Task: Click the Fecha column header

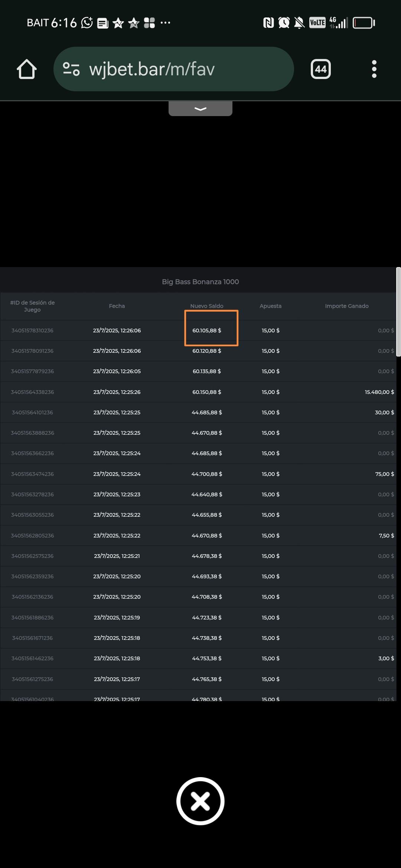Action: (117, 306)
